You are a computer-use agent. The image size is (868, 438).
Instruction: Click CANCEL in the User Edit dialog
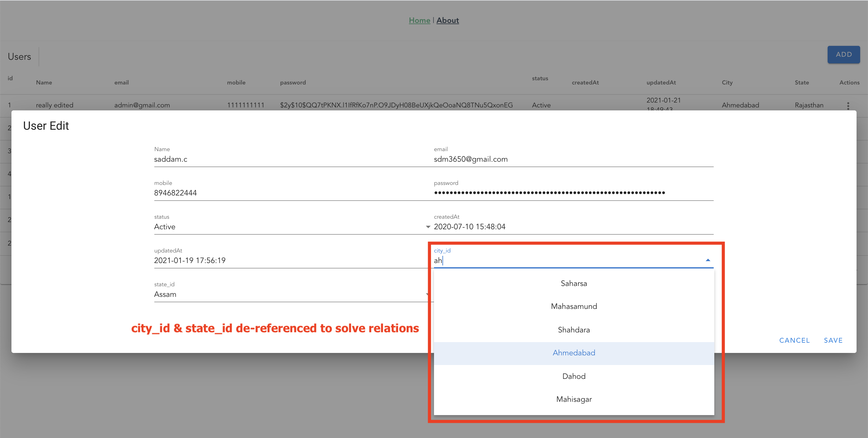tap(794, 341)
